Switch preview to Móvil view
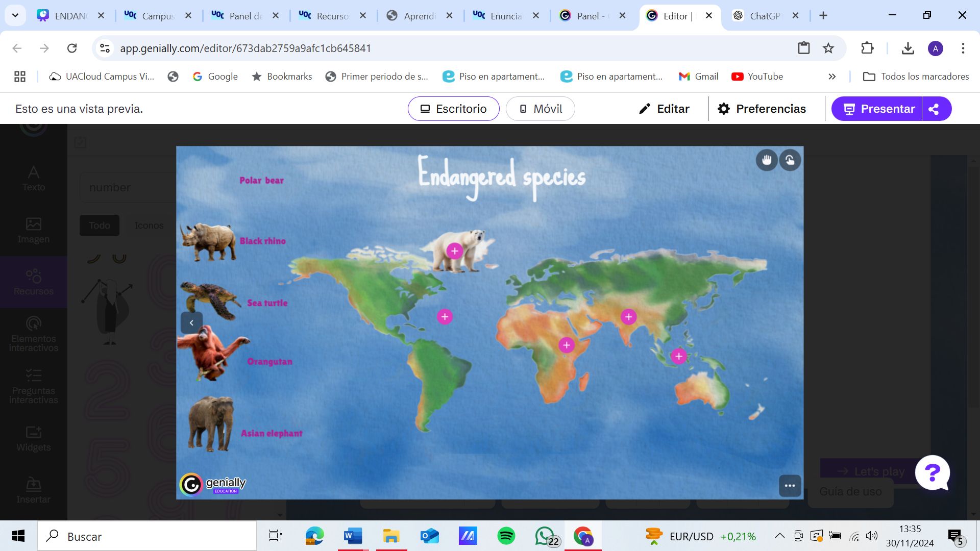The image size is (980, 551). pos(540,108)
